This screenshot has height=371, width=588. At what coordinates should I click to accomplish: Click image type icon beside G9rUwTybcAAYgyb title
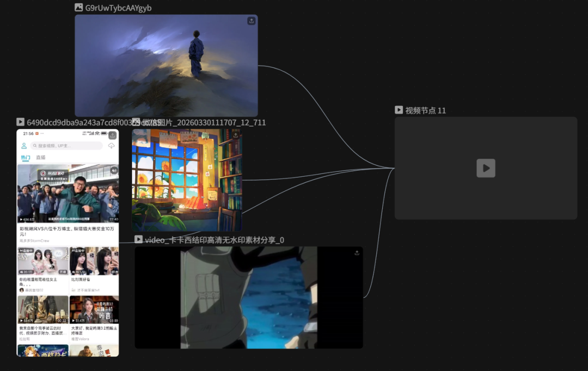(79, 8)
